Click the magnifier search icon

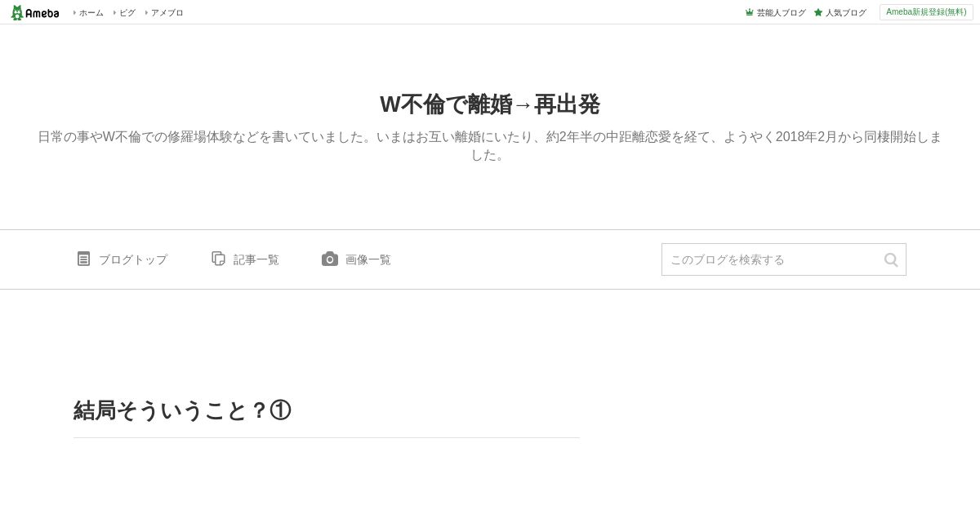coord(891,259)
